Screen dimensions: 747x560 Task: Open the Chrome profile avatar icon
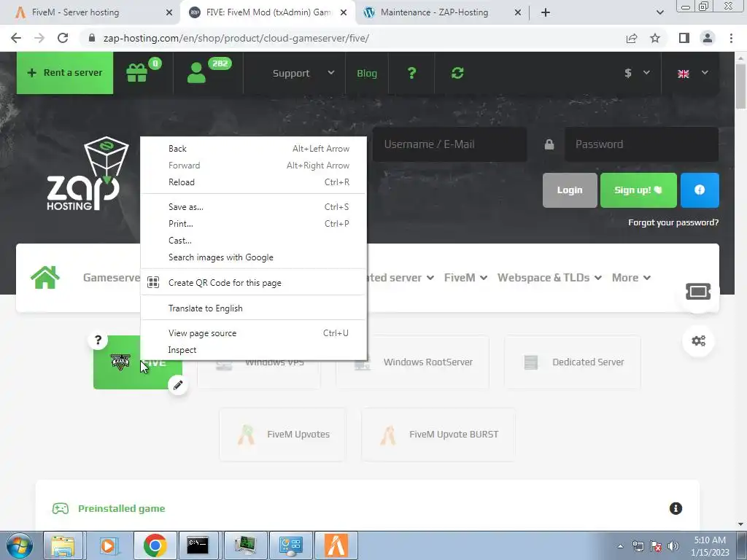tap(708, 38)
